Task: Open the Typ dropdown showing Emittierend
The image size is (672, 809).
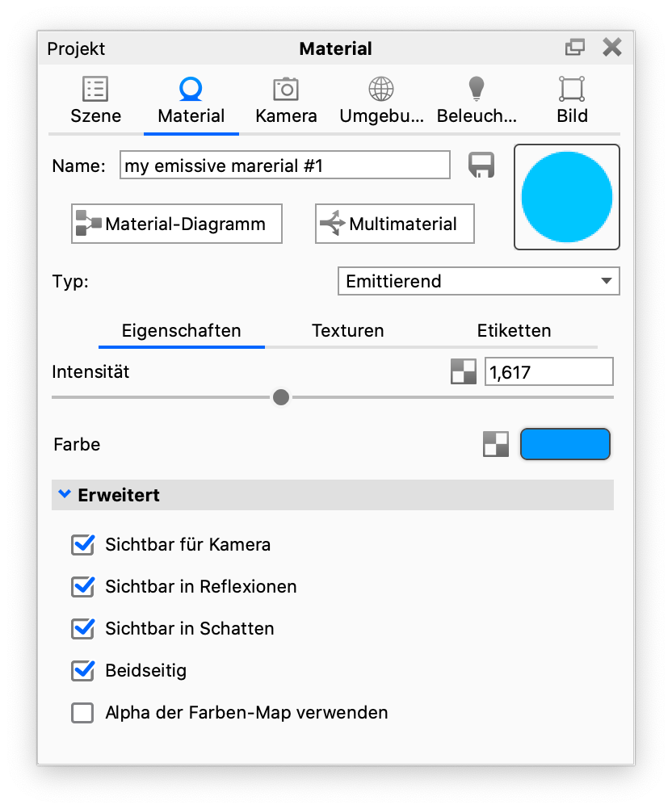Action: [478, 281]
